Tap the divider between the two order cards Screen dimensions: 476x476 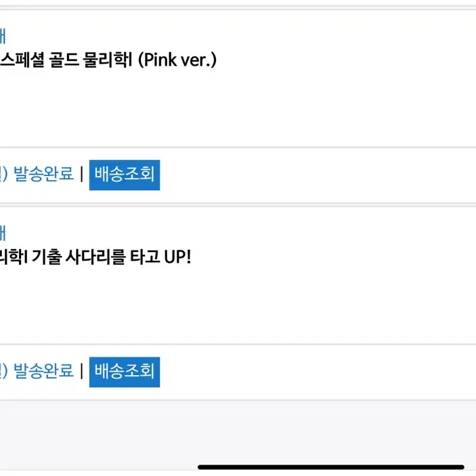[237, 204]
